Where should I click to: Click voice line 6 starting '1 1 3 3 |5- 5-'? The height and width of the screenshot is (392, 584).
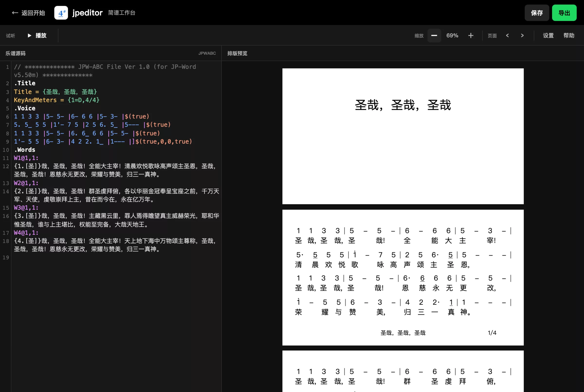pos(82,116)
